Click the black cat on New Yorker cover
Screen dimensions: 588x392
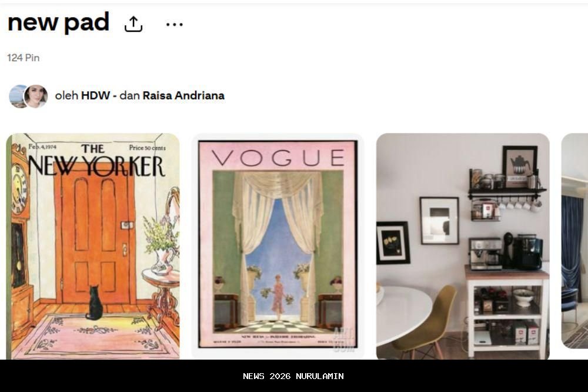[94, 303]
